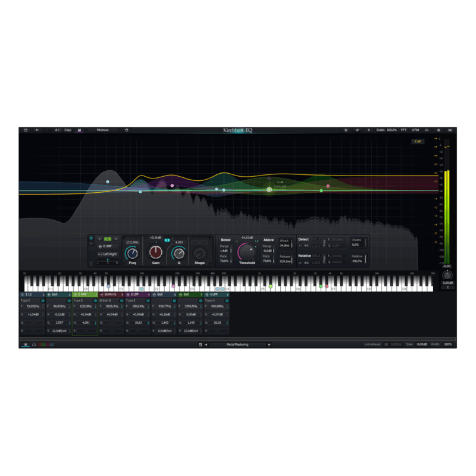This screenshot has width=476, height=476.
Task: Toggle power for Bell band 7
Action: tap(201, 301)
